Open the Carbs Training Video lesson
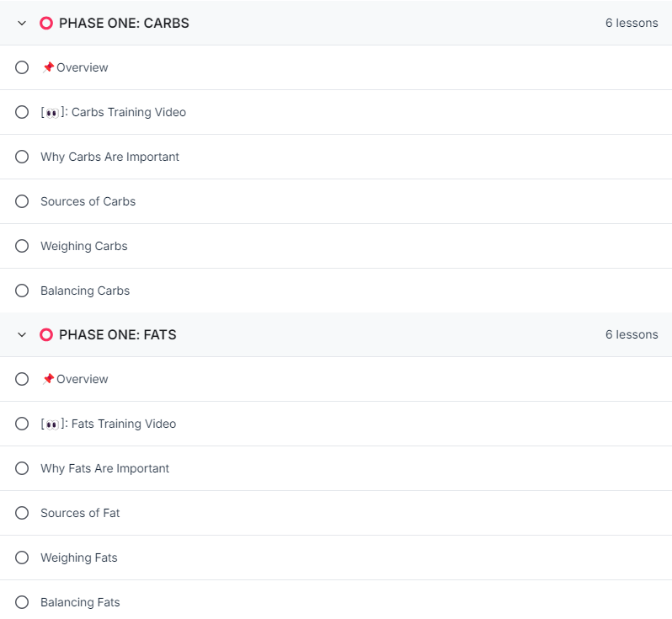672x619 pixels. tap(113, 112)
